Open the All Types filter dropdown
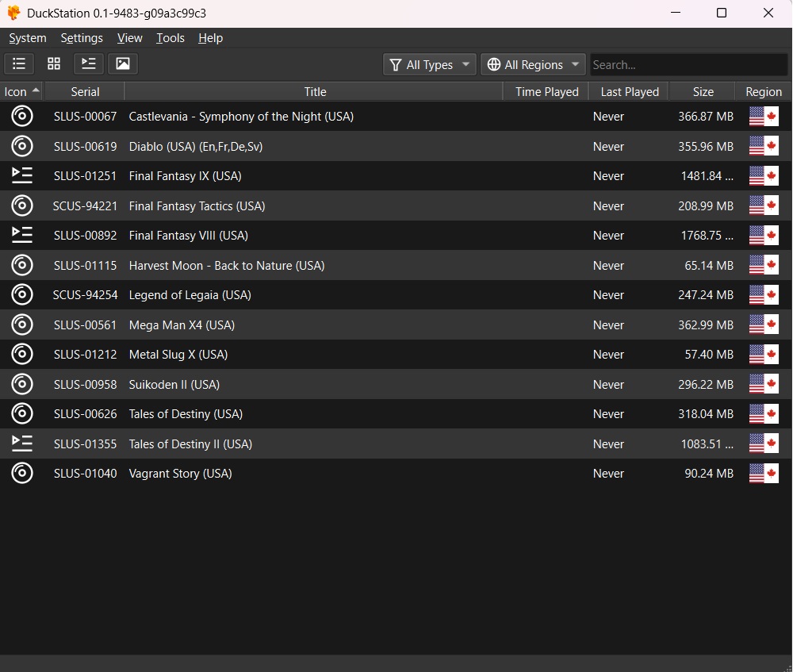This screenshot has height=672, width=793. click(429, 65)
